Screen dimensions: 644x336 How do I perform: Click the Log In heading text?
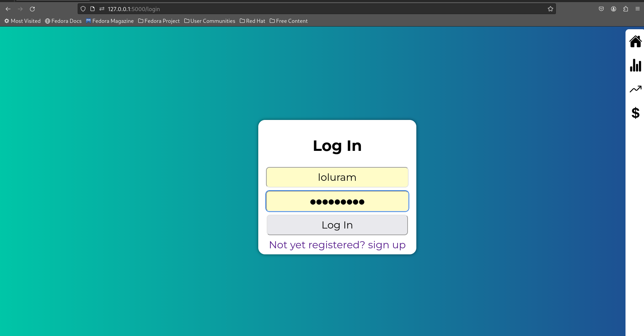[x=337, y=146]
